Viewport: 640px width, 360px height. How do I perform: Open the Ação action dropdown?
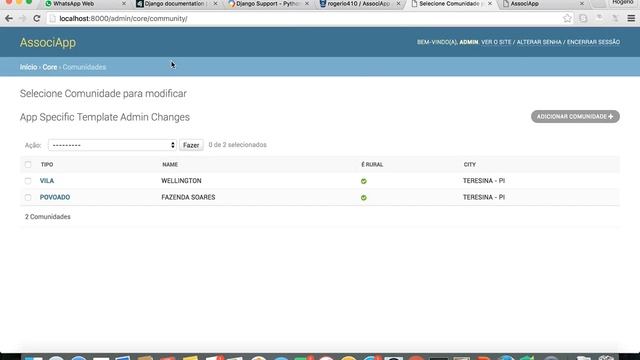112,145
